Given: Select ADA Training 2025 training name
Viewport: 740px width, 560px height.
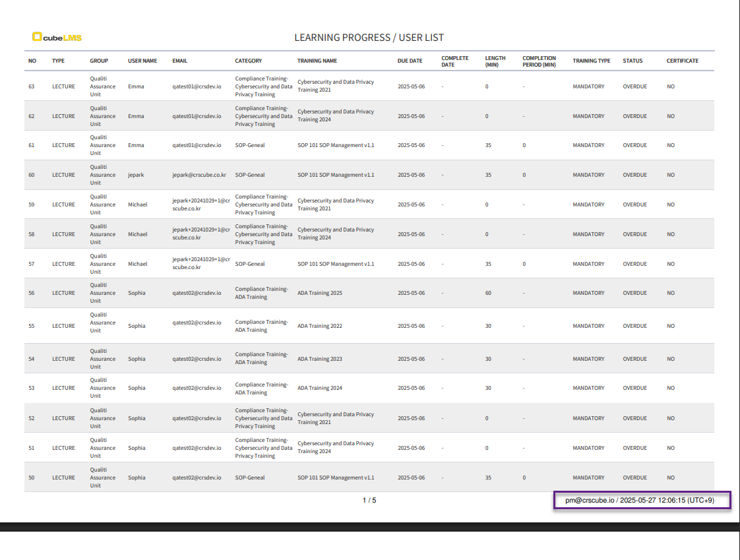Looking at the screenshot, I should point(319,293).
